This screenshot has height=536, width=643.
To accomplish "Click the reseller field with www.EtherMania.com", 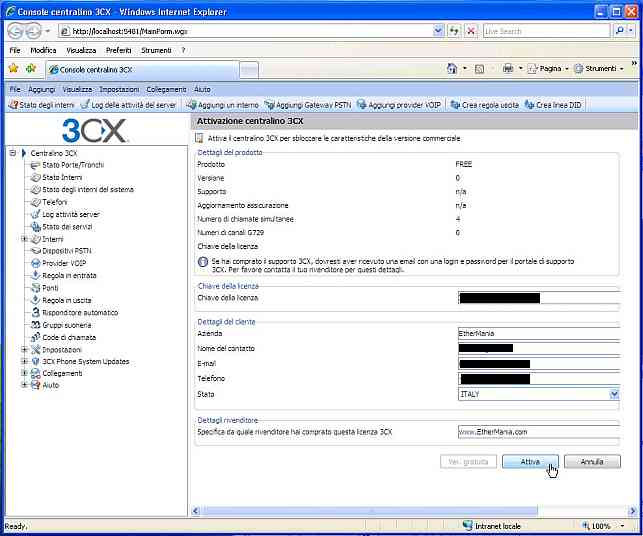I will click(x=539, y=432).
